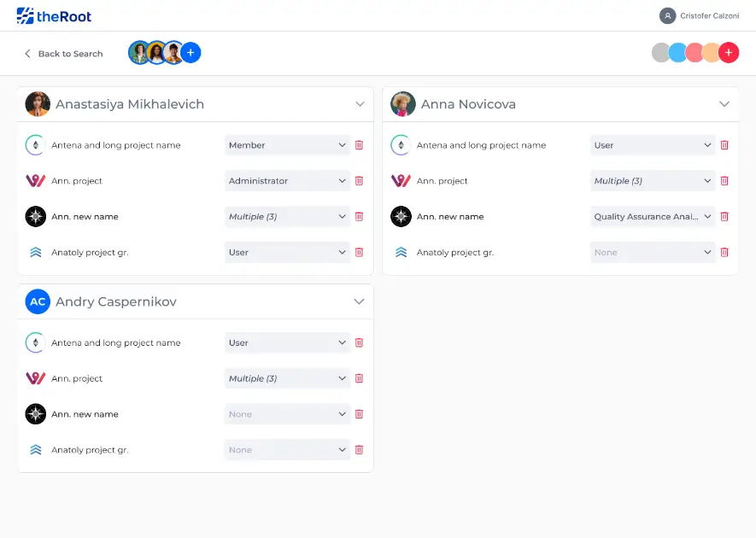The width and height of the screenshot is (756, 538).
Task: Click the red plus button at top right
Action: (x=728, y=53)
